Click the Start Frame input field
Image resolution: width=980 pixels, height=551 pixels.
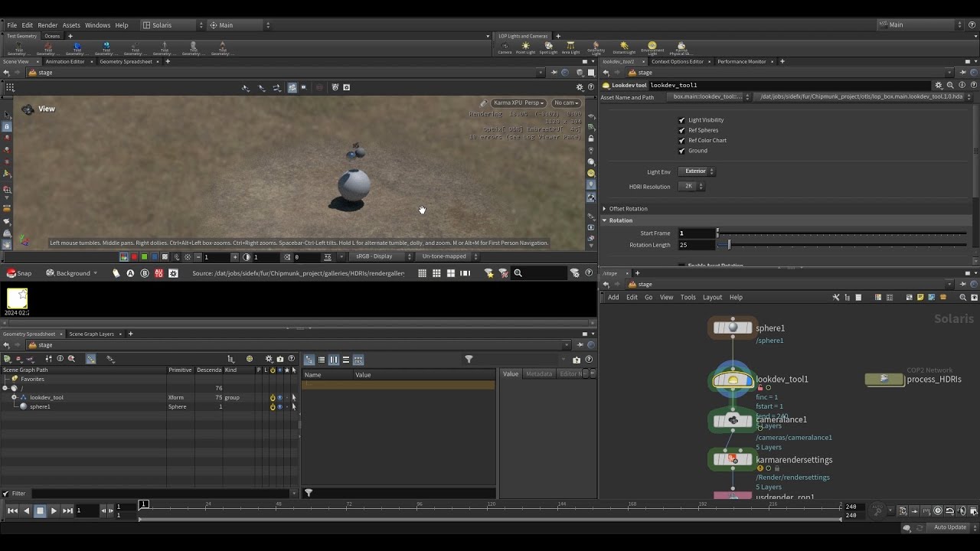coord(696,233)
